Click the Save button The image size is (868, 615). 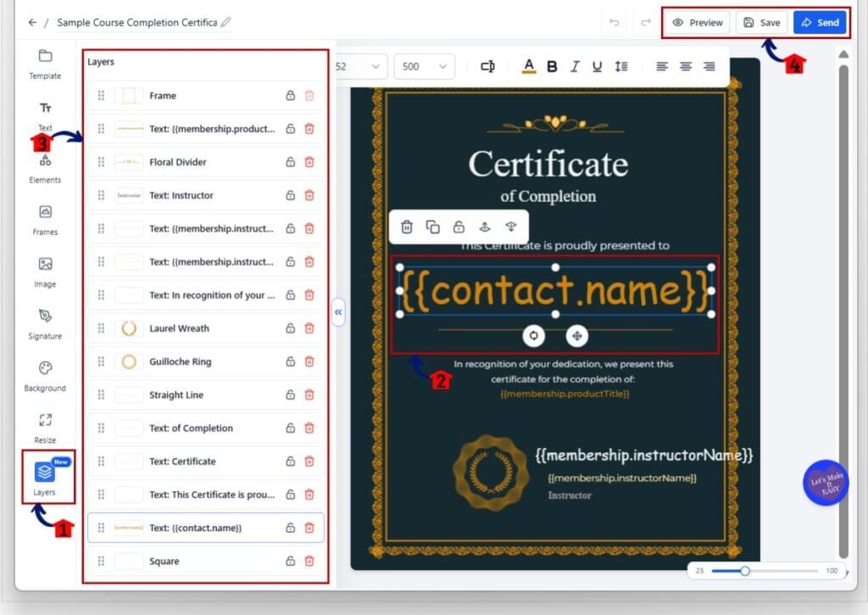[762, 22]
